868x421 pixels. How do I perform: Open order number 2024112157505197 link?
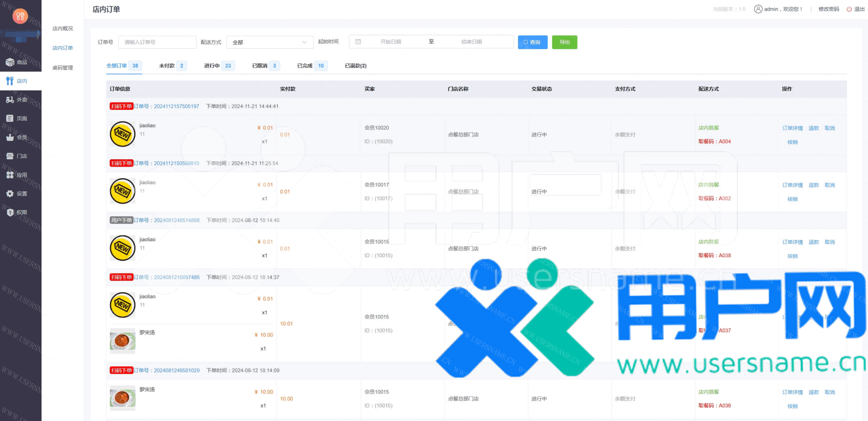[176, 106]
